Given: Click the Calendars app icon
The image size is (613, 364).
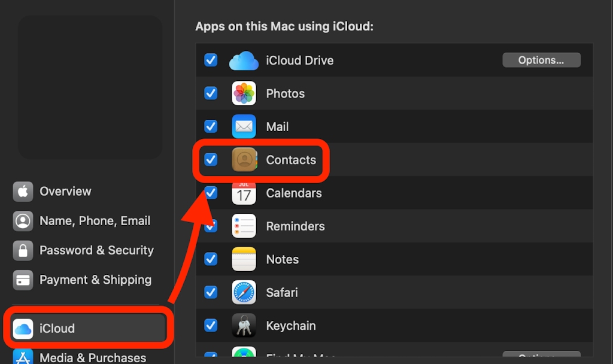Looking at the screenshot, I should pyautogui.click(x=244, y=193).
